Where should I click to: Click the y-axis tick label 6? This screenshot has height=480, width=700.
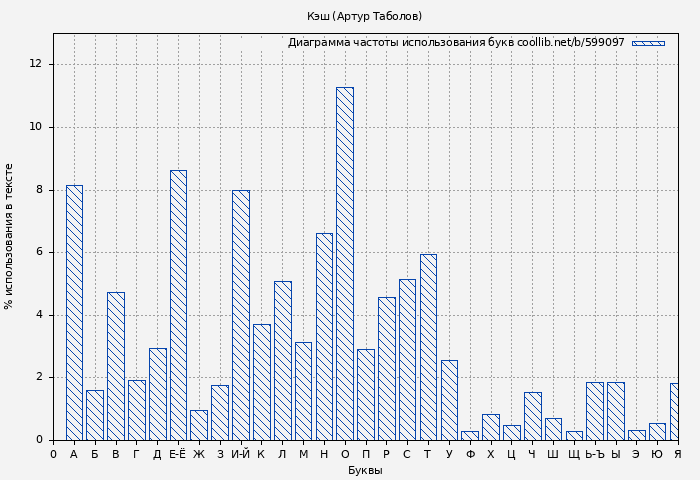[39, 252]
